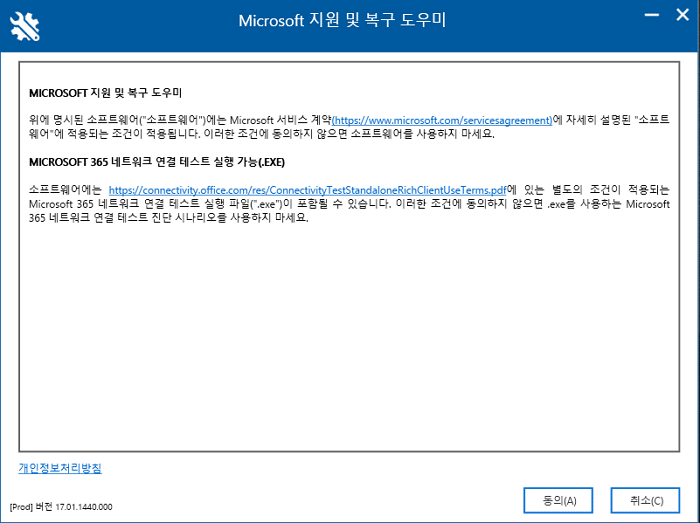Open the 개인정보처리방침 privacy link
Image resolution: width=700 pixels, height=523 pixels.
(60, 468)
